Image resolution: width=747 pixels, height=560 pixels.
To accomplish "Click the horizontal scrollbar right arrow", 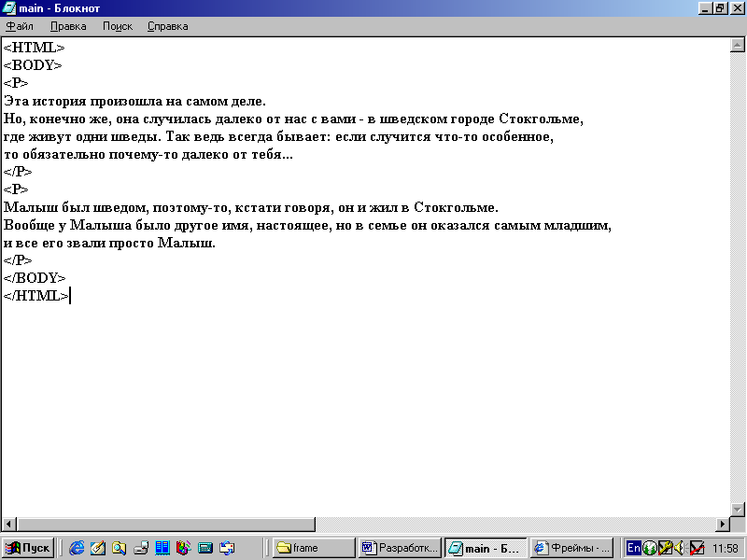I will (723, 525).
